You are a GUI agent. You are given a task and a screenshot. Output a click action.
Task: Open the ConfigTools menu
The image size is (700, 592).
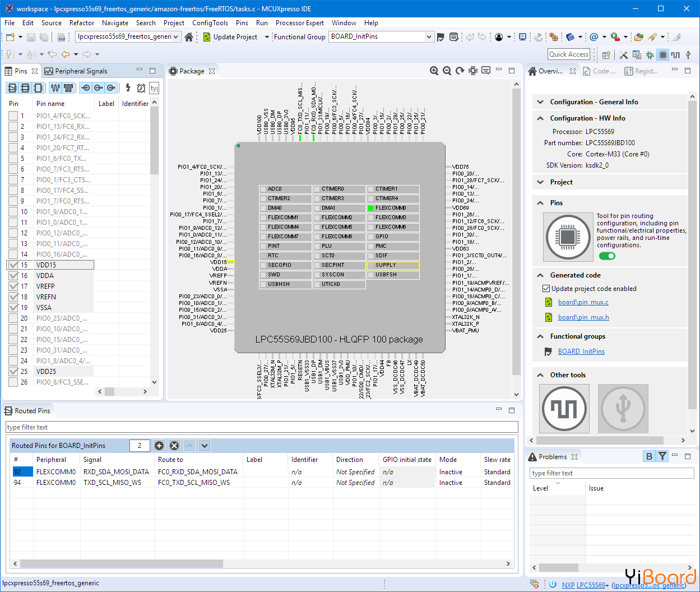point(210,23)
